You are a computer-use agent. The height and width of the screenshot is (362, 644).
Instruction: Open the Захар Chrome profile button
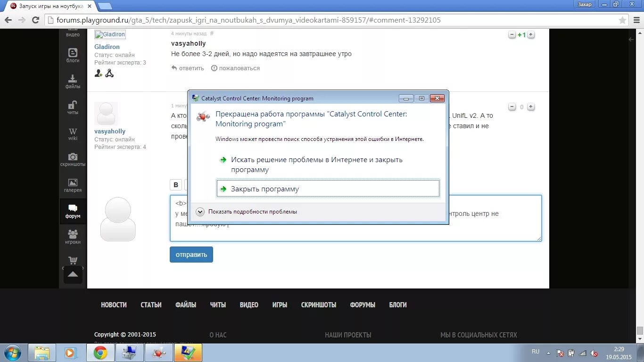tap(585, 4)
